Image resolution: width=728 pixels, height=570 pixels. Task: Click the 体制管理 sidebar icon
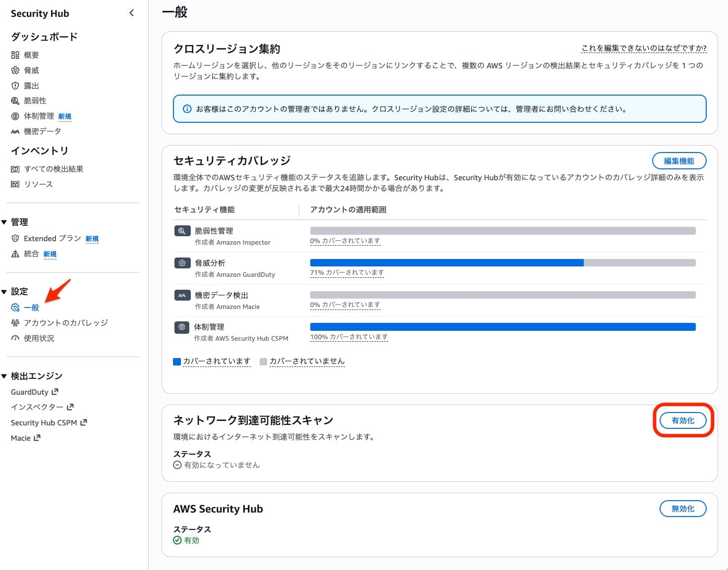[x=15, y=116]
